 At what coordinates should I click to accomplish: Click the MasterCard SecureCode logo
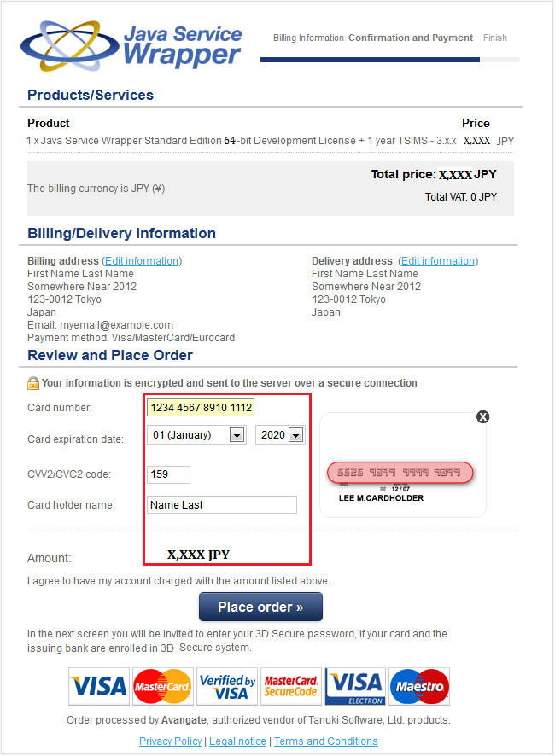point(290,686)
